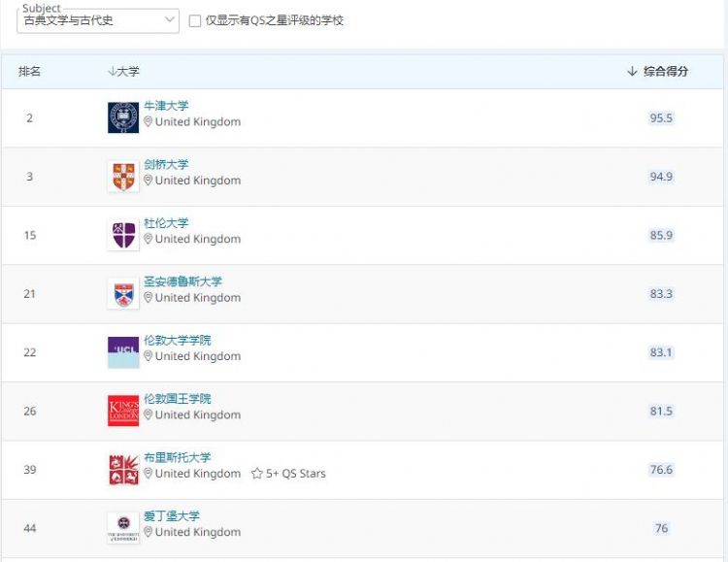Click the location pin icon under 杜伦大学

tap(149, 239)
